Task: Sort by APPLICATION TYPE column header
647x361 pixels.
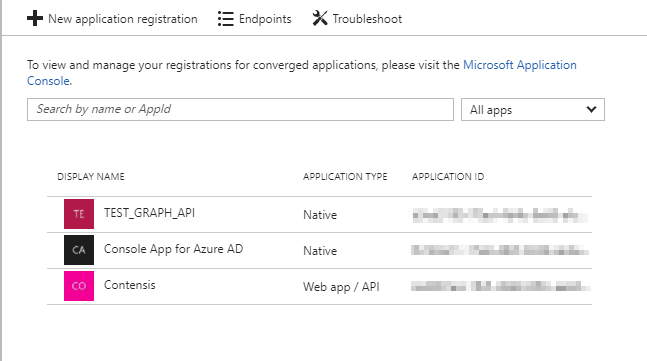Action: [345, 177]
